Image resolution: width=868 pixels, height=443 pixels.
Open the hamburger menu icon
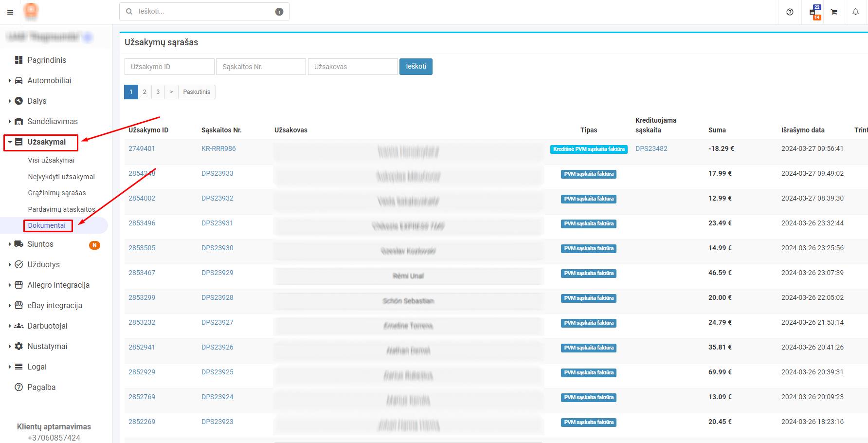point(10,12)
